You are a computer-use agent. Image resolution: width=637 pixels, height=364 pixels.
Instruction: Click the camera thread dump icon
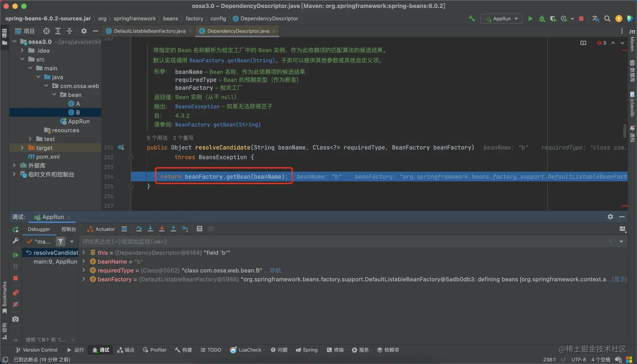16,319
